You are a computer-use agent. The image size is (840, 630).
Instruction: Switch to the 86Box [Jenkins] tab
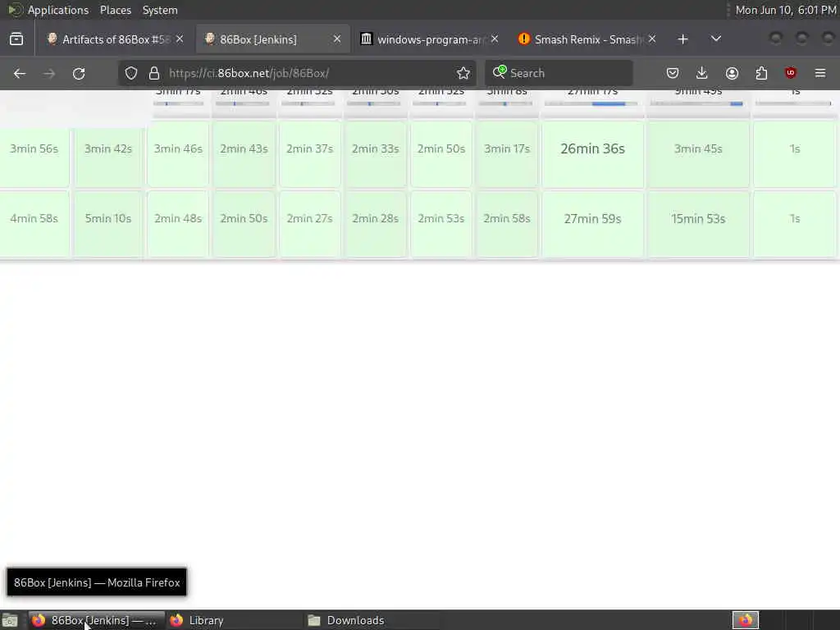(273, 39)
